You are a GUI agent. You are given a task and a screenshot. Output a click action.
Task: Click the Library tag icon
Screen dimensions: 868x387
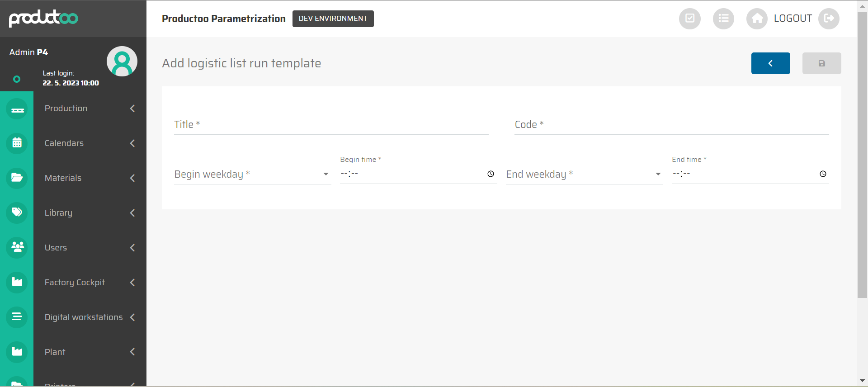(17, 212)
